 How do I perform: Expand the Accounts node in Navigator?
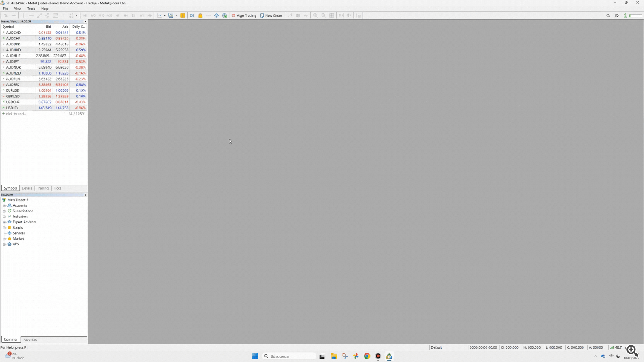4,206
